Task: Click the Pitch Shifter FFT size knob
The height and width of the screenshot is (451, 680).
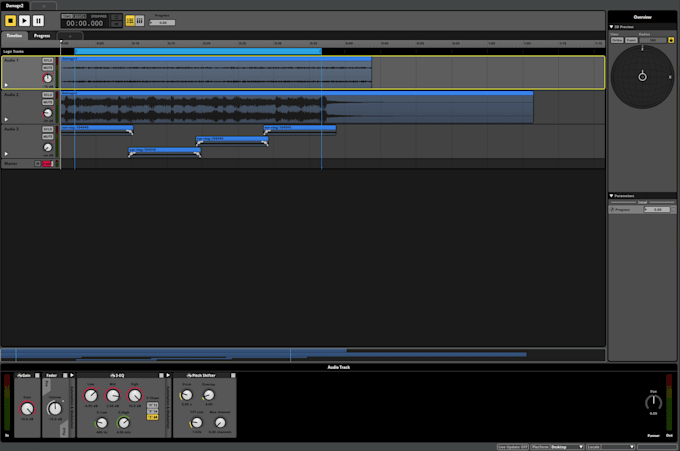Action: [x=196, y=423]
